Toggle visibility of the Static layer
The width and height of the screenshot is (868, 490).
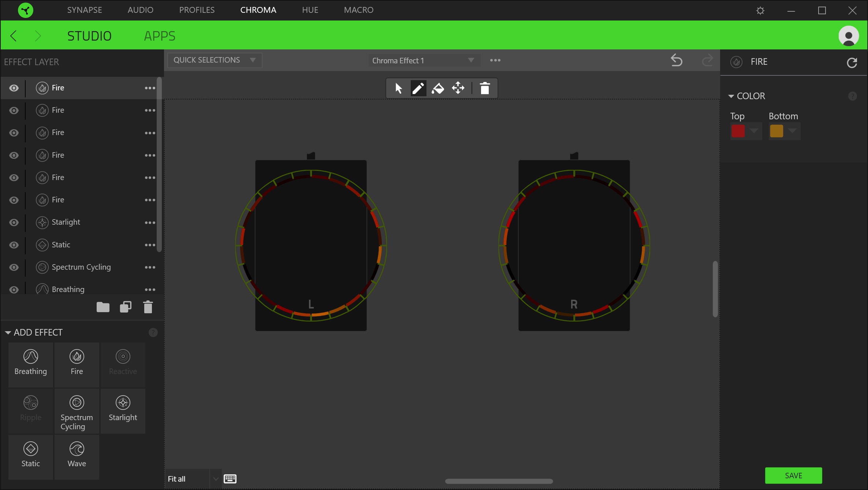(14, 245)
